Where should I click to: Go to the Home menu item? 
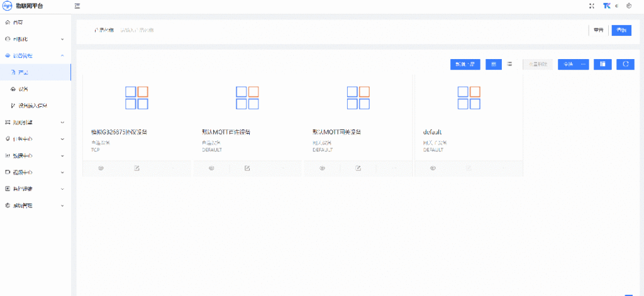click(35, 23)
